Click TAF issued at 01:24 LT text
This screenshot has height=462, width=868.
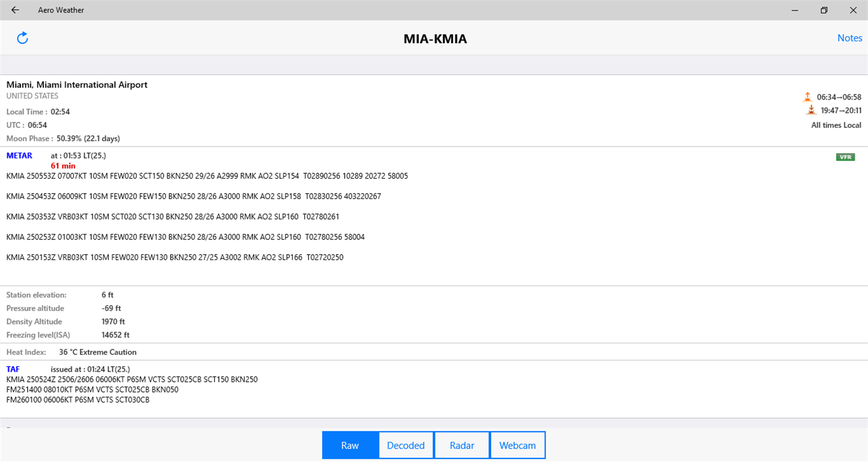pyautogui.click(x=90, y=369)
